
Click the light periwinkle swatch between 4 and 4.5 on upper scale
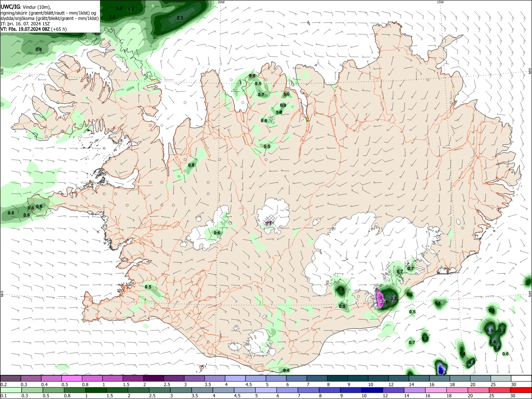(x=234, y=378)
